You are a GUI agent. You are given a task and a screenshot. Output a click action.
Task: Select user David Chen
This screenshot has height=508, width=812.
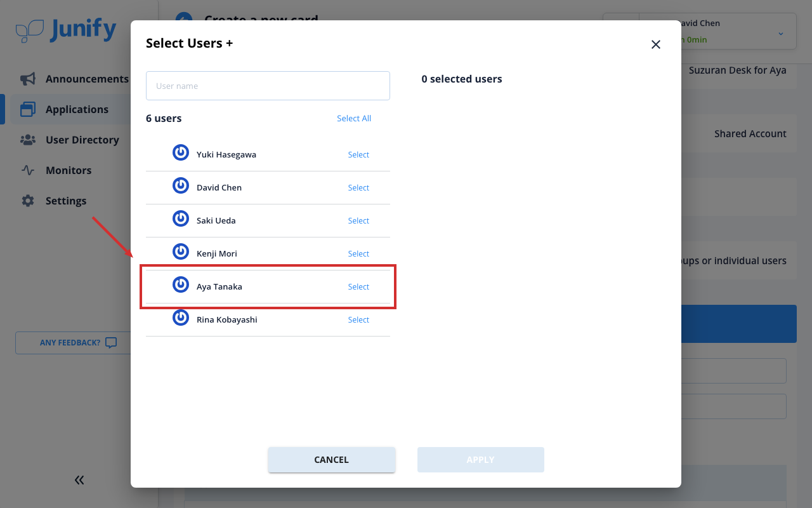(358, 188)
